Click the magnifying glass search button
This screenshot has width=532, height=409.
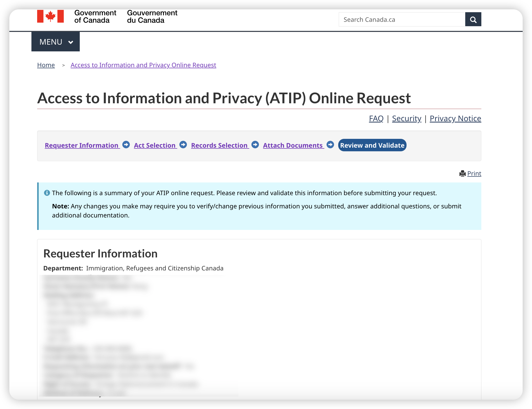click(473, 19)
